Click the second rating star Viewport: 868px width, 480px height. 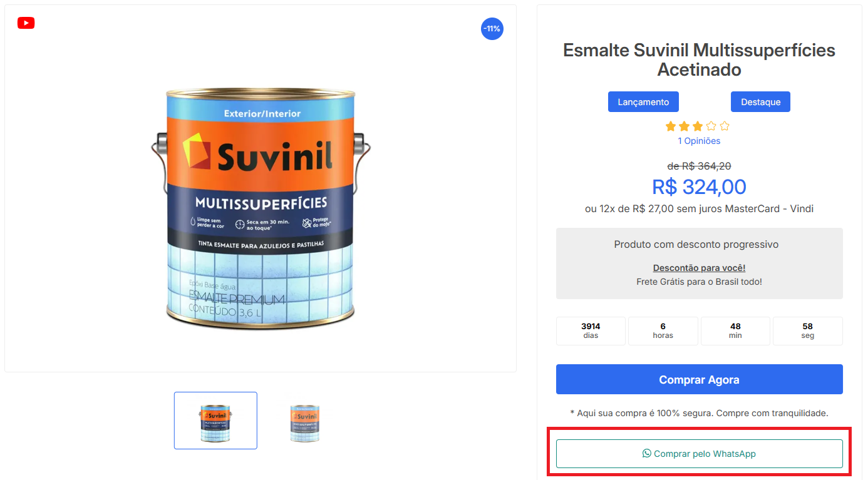click(685, 126)
